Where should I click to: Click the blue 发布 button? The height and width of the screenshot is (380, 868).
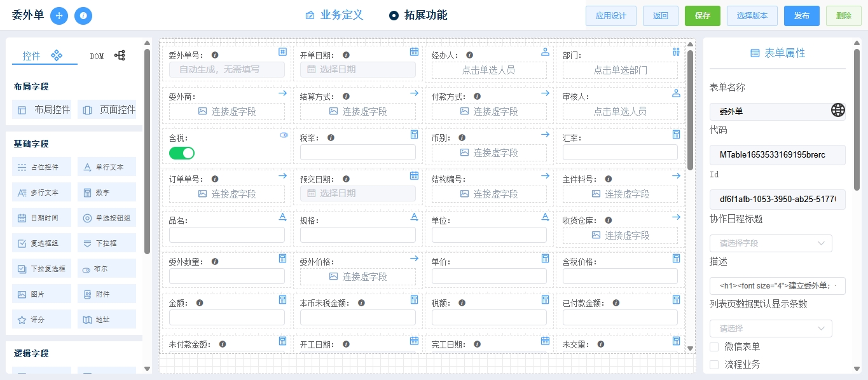802,16
